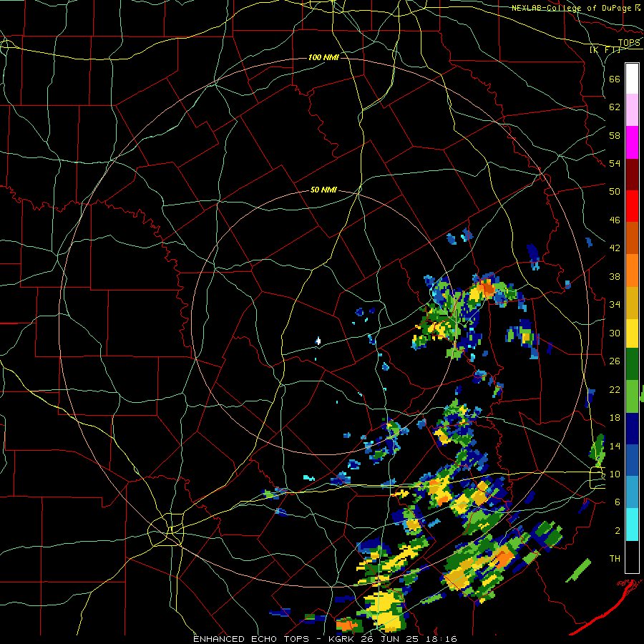Click the 22 legend value
The height and width of the screenshot is (644, 644).
(615, 389)
